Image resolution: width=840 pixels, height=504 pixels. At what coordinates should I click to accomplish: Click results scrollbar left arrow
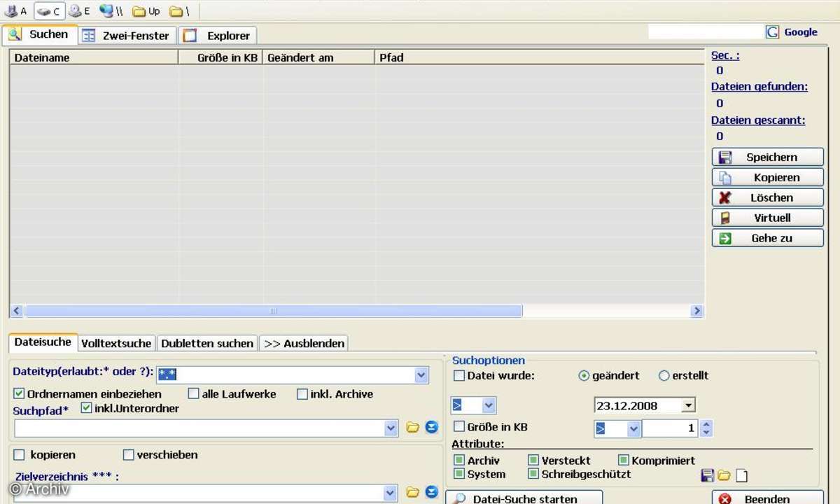(17, 311)
